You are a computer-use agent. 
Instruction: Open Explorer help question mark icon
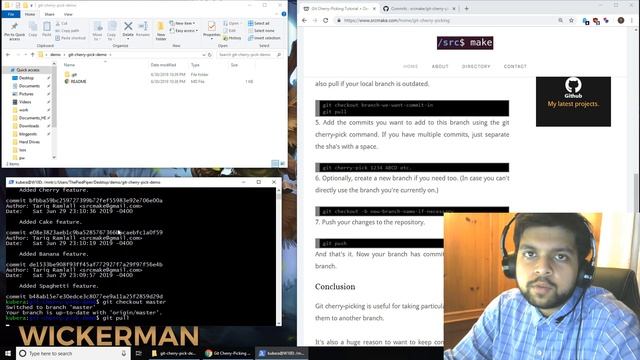point(284,14)
